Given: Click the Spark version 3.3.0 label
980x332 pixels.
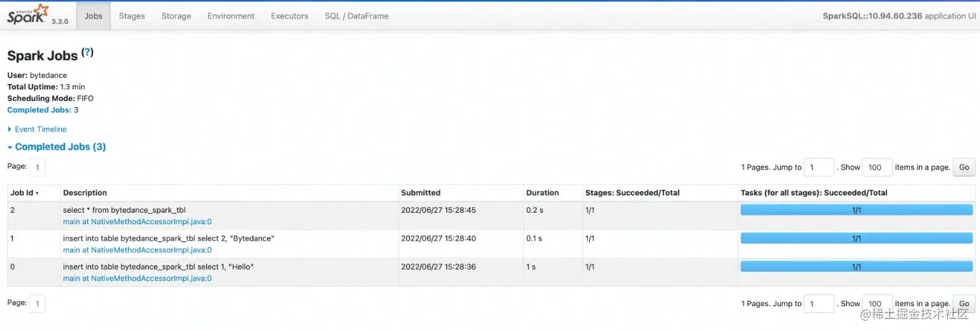Looking at the screenshot, I should click(x=60, y=22).
